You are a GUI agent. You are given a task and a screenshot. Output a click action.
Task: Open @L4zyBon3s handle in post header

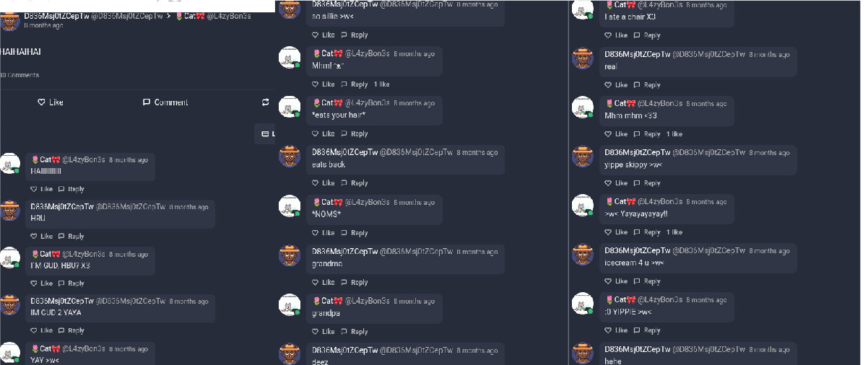pos(229,16)
